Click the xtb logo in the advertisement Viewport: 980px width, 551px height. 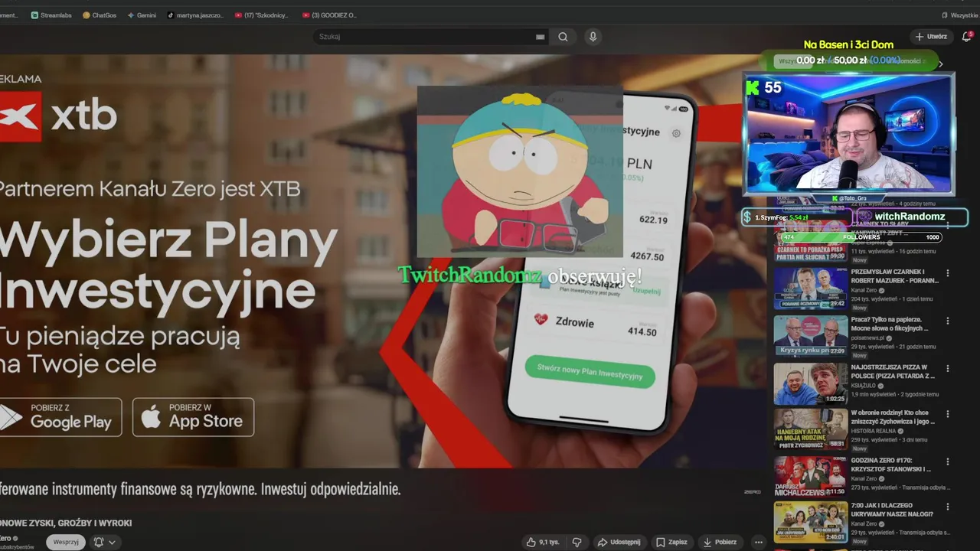pyautogui.click(x=59, y=117)
